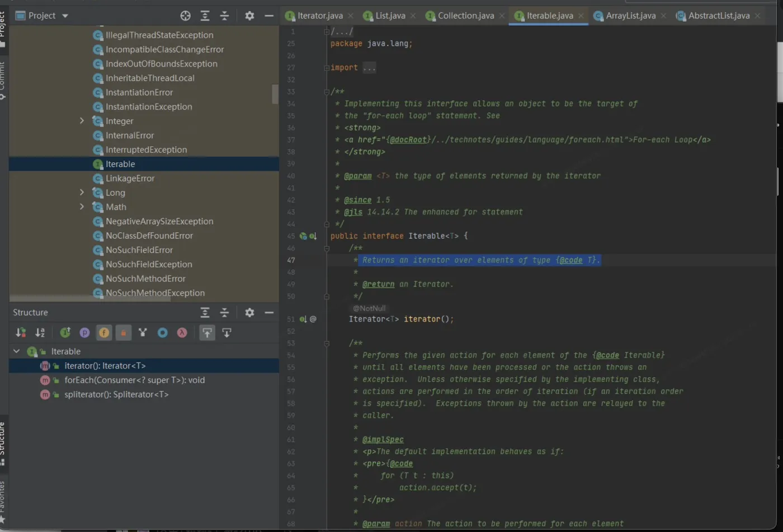Screen dimensions: 783x532
Task: Toggle Show Non-Public lock icon
Action: click(x=124, y=333)
